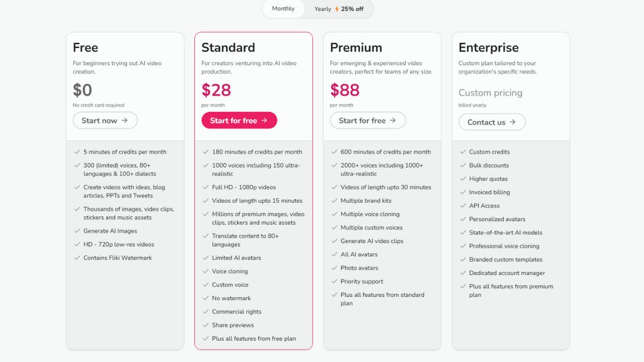Click arrow icon in Start now button
Viewport: 644px width, 362px height.
(125, 121)
